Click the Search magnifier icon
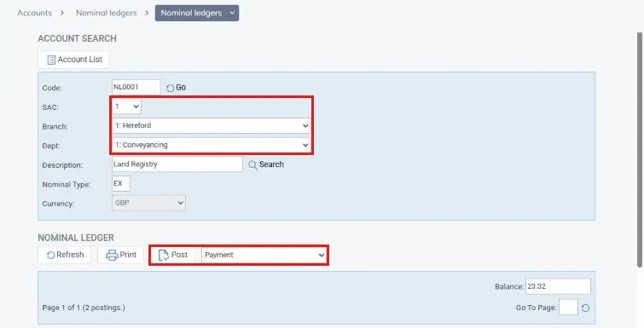Screen dimensions: 644x328 pos(252,164)
